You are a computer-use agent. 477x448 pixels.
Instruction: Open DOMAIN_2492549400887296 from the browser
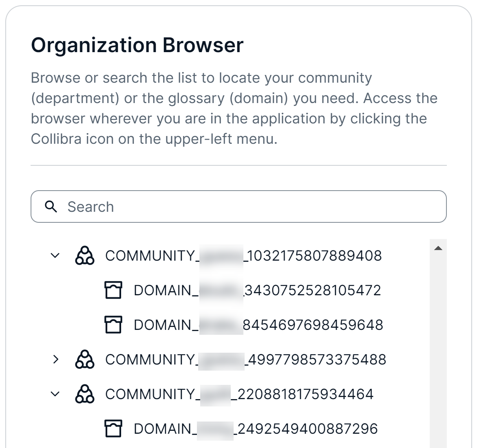[257, 428]
